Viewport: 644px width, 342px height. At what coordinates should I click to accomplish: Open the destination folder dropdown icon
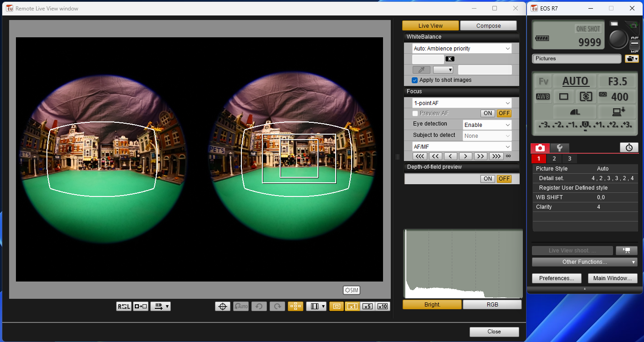tap(632, 59)
